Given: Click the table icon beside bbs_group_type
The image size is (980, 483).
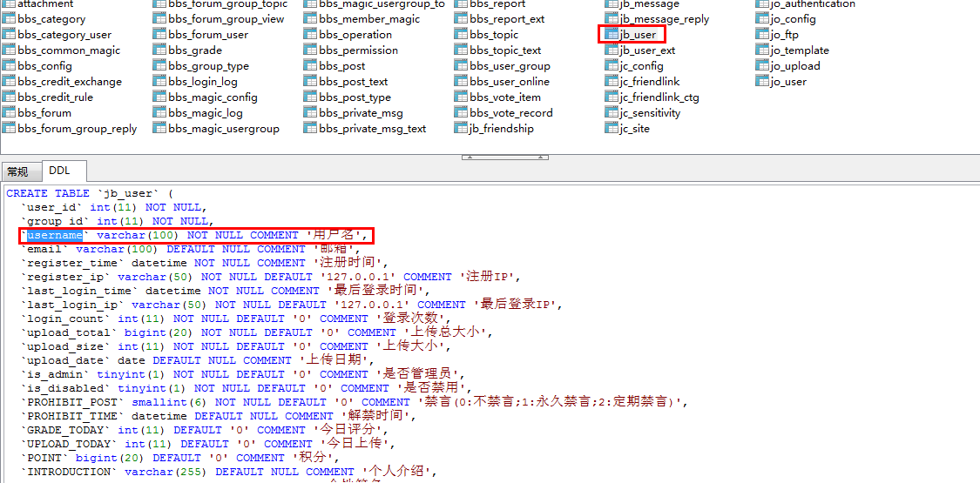Looking at the screenshot, I should point(159,66).
